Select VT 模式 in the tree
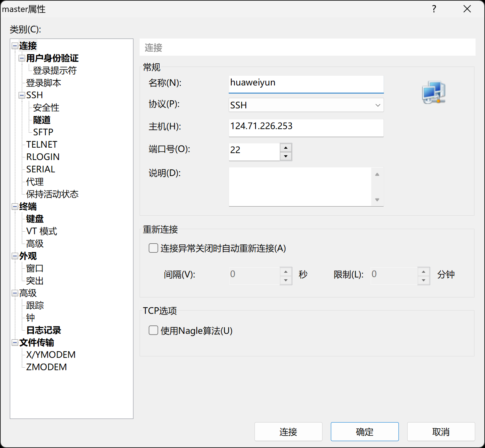485x448 pixels. pos(42,231)
